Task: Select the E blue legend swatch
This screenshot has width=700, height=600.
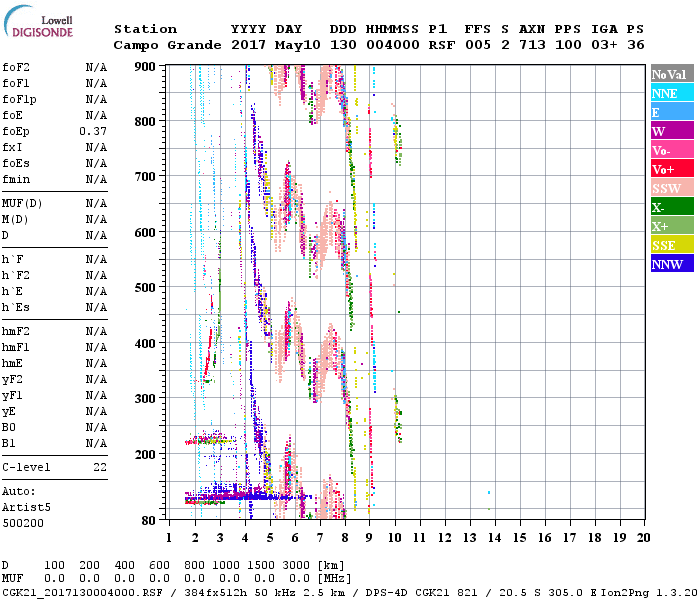Action: [x=672, y=112]
